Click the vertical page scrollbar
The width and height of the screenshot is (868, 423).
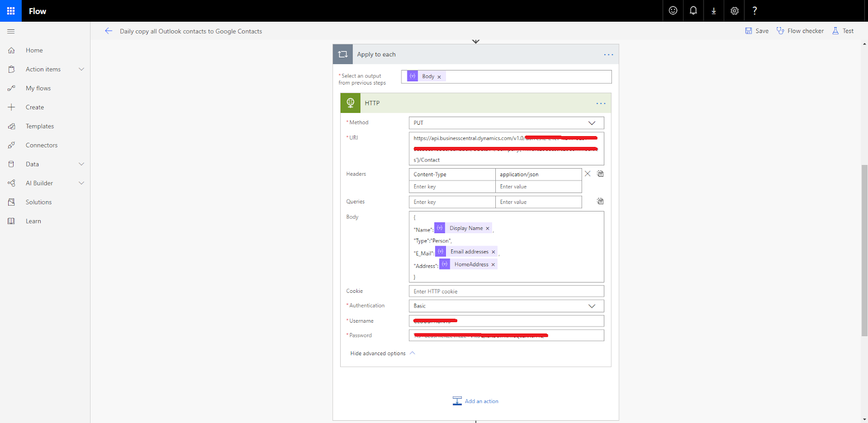864,249
